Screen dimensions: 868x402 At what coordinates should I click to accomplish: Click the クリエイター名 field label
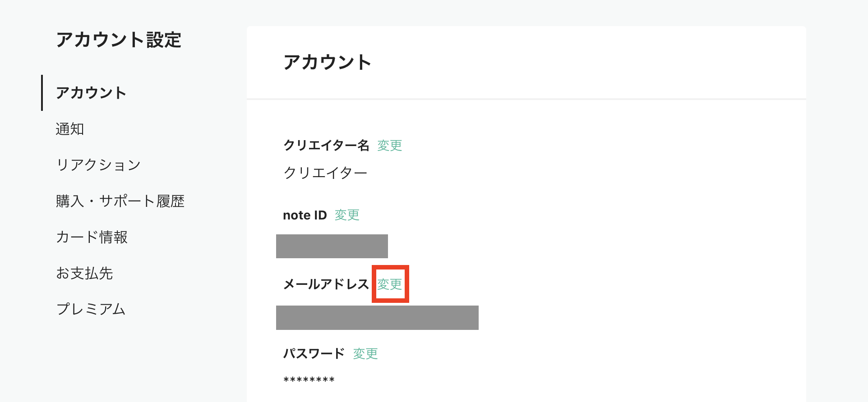pos(326,146)
